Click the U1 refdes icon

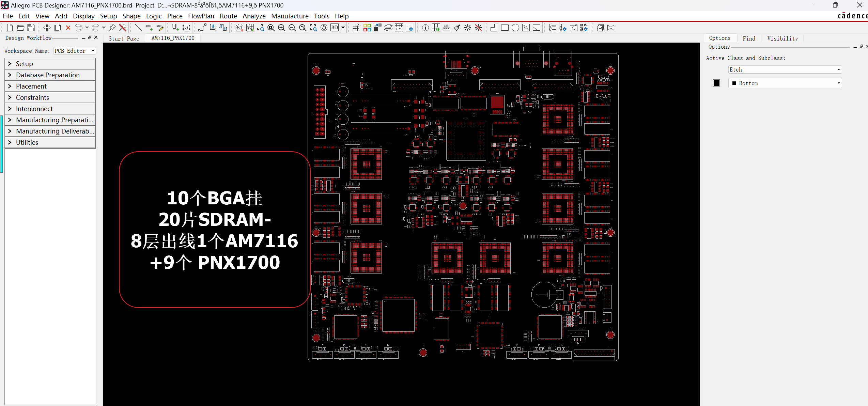(x=186, y=28)
